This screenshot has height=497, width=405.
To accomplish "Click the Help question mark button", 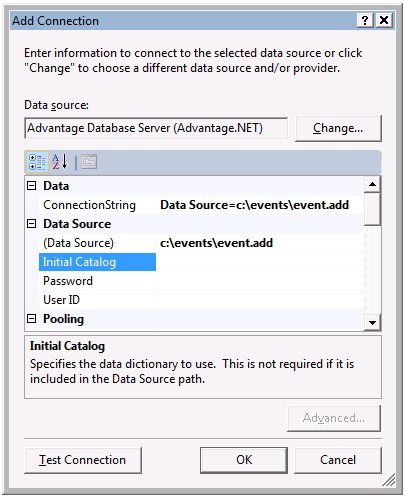I will (365, 21).
